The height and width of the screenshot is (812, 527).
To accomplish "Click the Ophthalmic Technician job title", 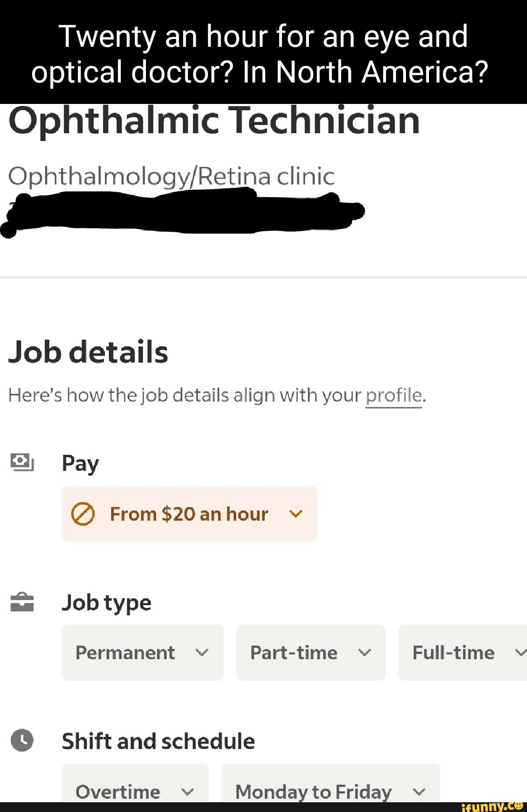I will pyautogui.click(x=214, y=121).
